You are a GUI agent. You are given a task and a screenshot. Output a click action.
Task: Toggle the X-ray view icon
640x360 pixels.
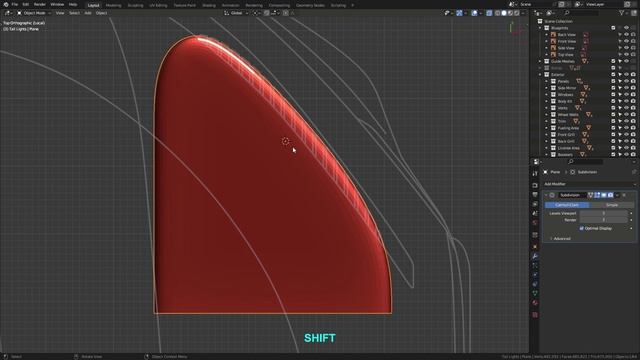[x=489, y=13]
